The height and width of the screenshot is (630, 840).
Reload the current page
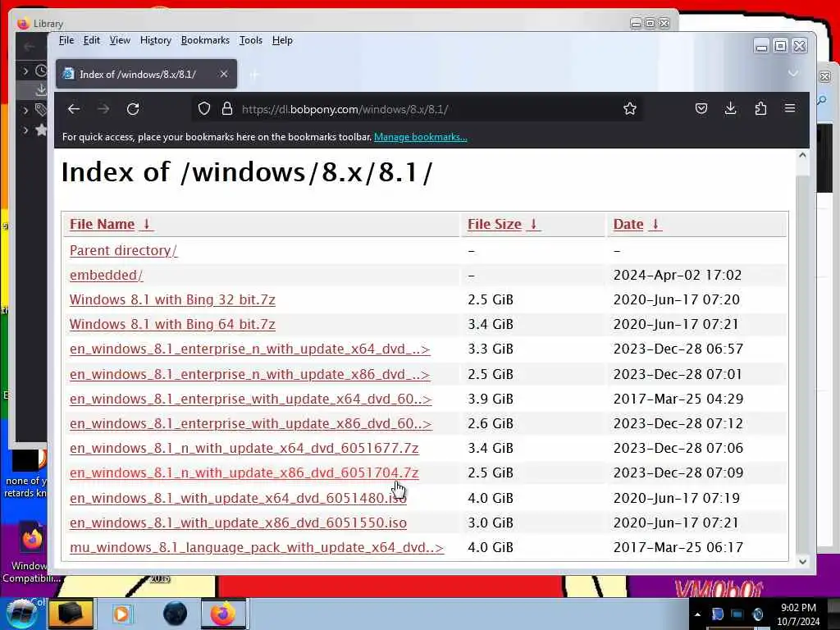pos(133,109)
